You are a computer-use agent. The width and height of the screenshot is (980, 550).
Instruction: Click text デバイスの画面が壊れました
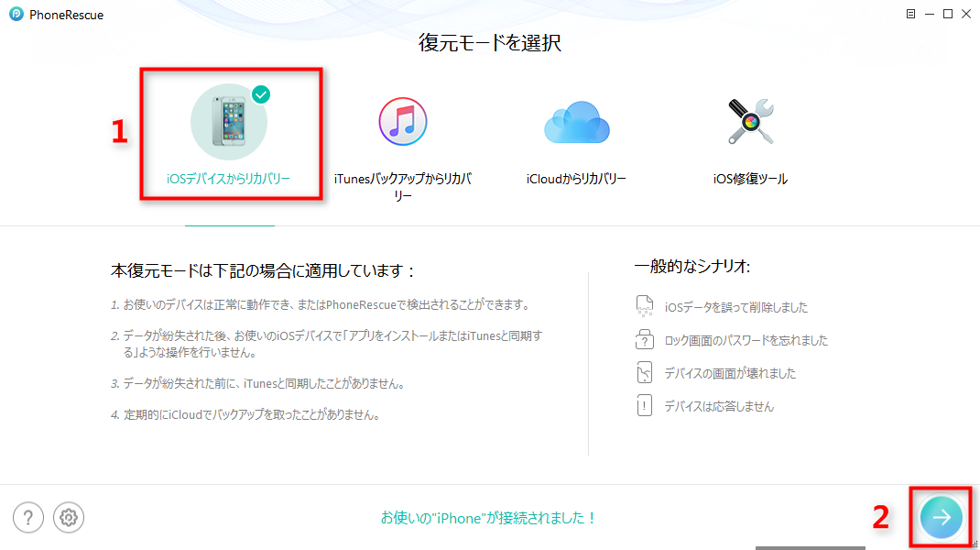tap(730, 374)
